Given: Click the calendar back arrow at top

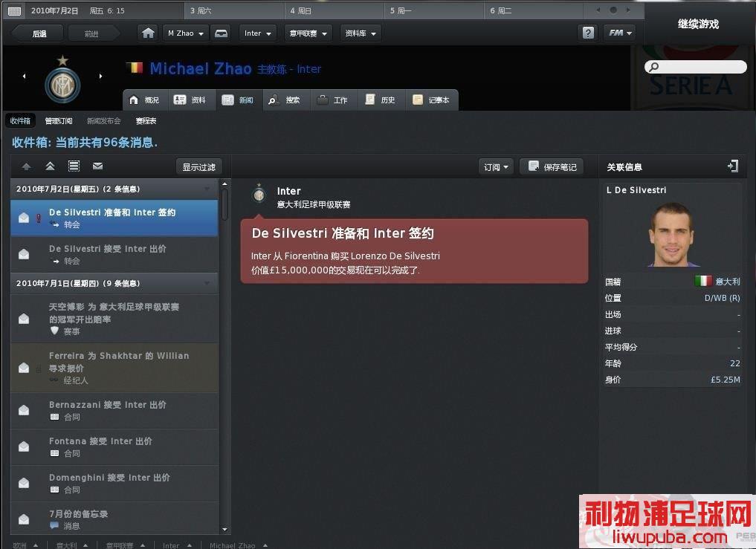Looking at the screenshot, I should [598, 10].
